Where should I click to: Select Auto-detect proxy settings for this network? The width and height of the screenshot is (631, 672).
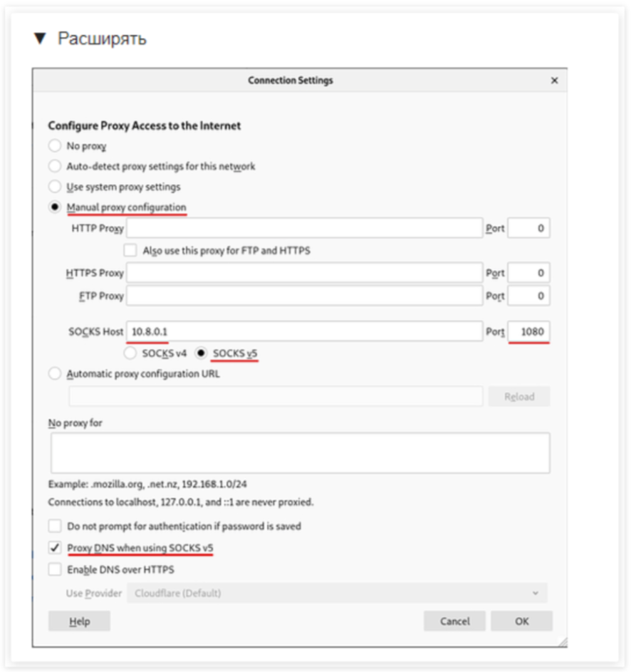(x=55, y=166)
